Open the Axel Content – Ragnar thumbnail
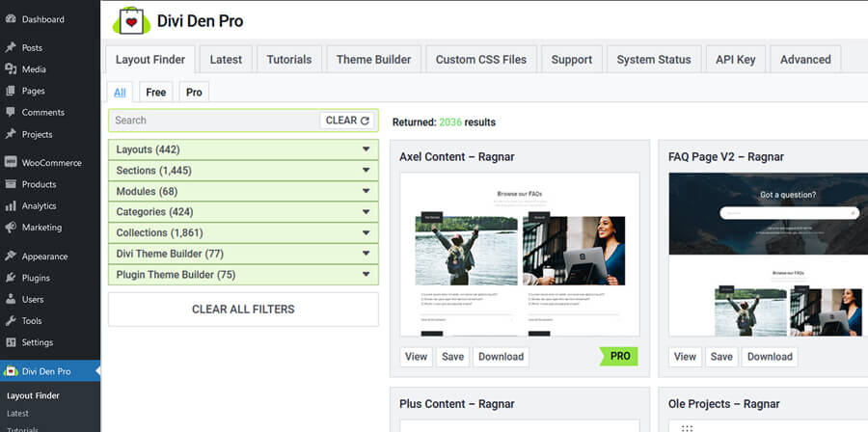 click(x=520, y=255)
